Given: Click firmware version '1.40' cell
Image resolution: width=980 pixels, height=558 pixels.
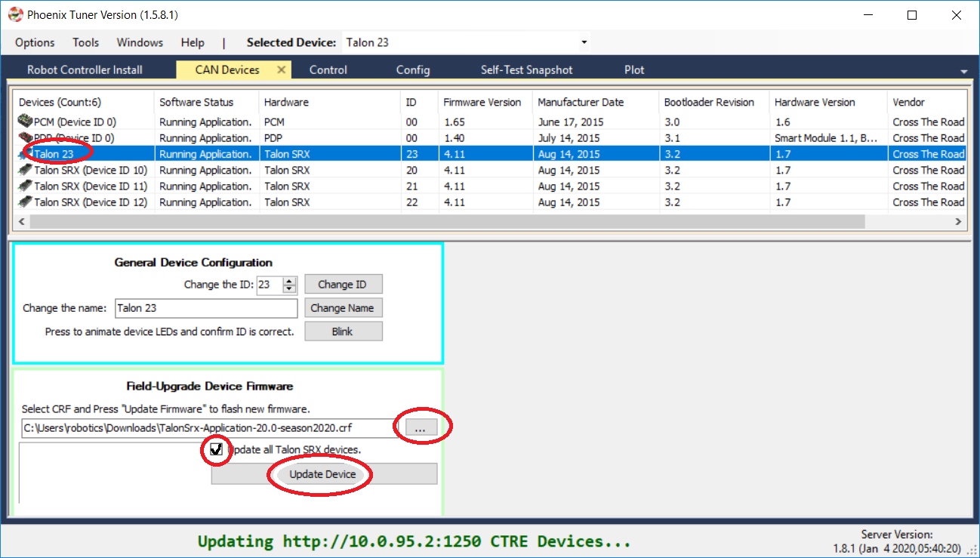Looking at the screenshot, I should 455,138.
